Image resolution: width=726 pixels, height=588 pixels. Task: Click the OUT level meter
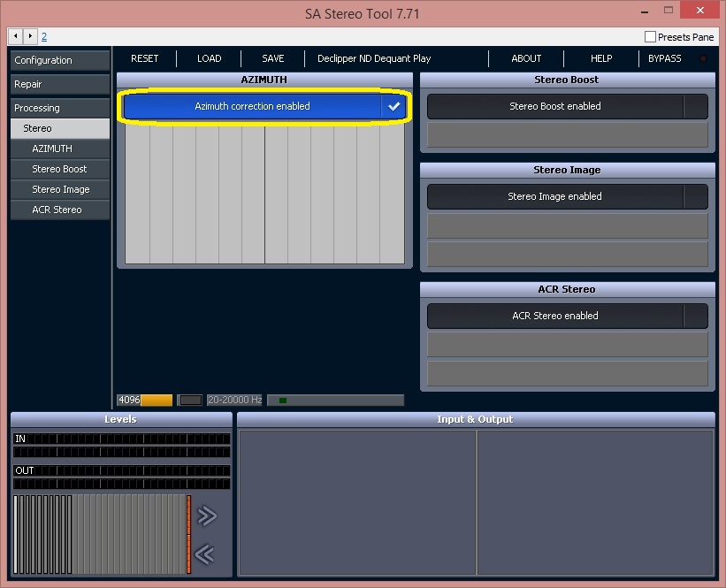pyautogui.click(x=121, y=477)
